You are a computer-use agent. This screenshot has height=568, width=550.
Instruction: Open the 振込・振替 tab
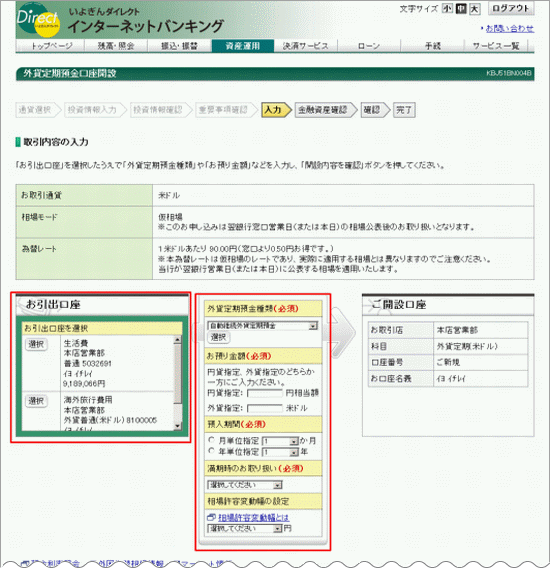pyautogui.click(x=179, y=46)
